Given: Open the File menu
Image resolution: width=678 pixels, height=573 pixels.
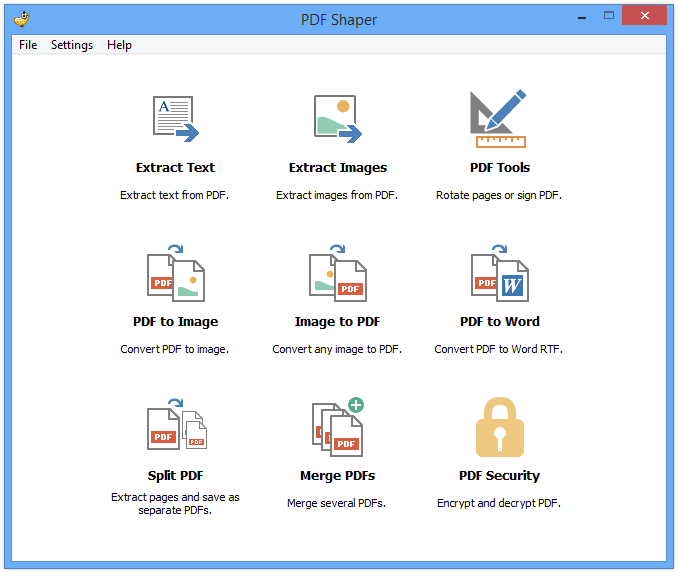Looking at the screenshot, I should [28, 45].
